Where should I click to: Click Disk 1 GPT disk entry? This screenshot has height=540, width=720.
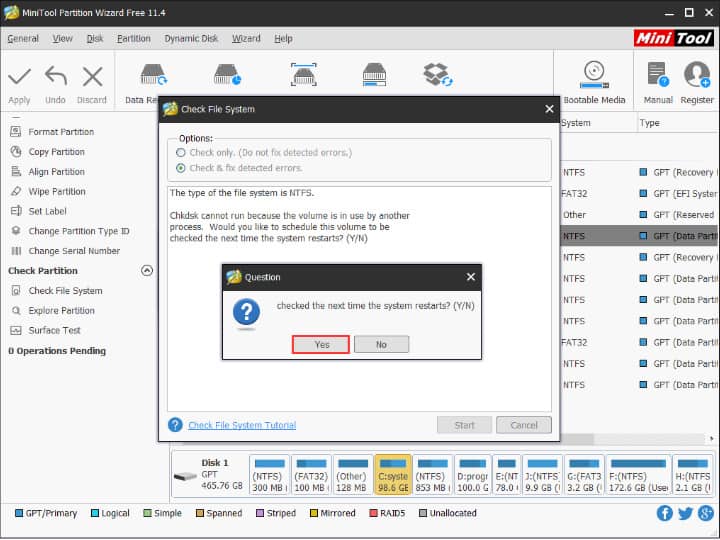point(209,475)
